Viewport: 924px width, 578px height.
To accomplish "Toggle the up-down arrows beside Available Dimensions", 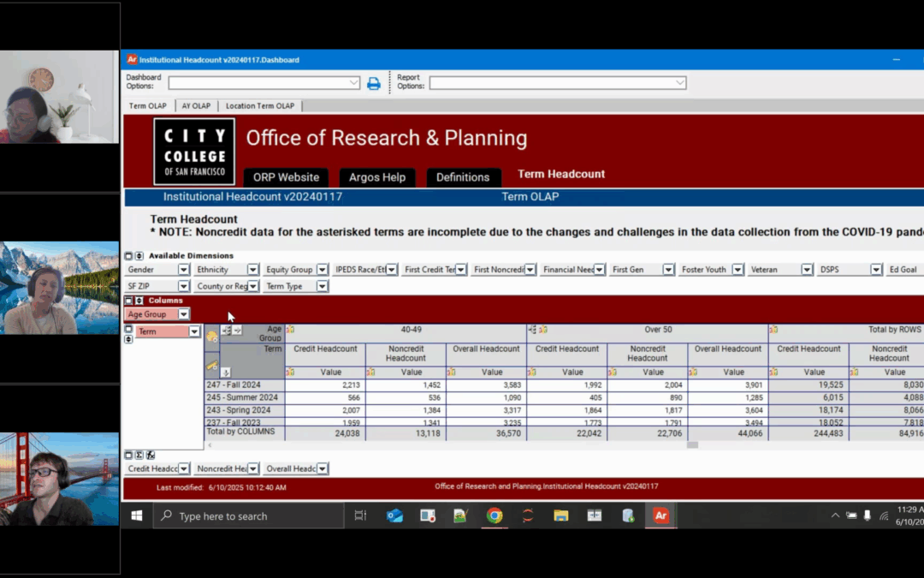I will coord(139,256).
